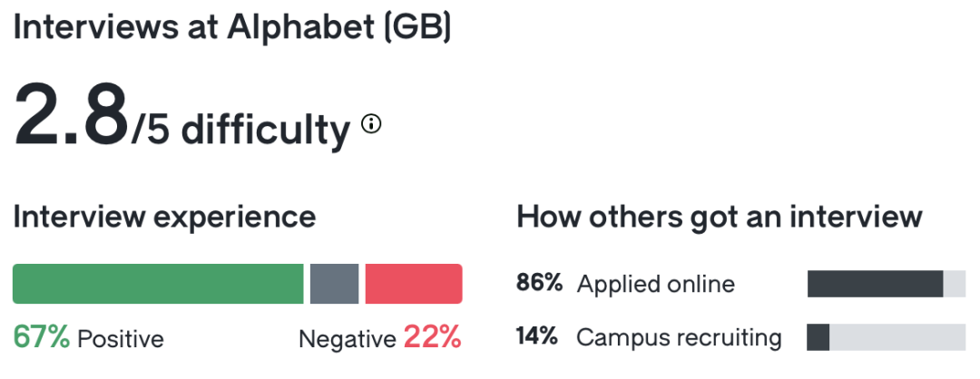Click unfilled part of Campus recruiting bar
The height and width of the screenshot is (379, 980).
[x=898, y=338]
